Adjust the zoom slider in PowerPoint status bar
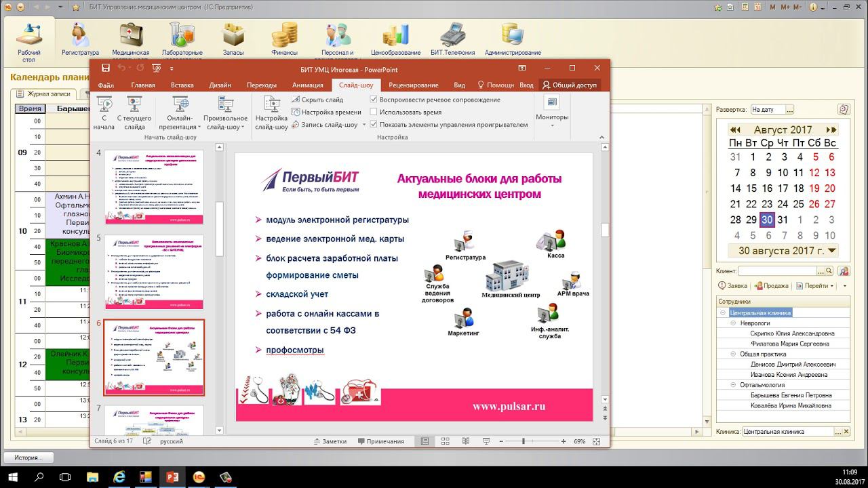 (523, 441)
